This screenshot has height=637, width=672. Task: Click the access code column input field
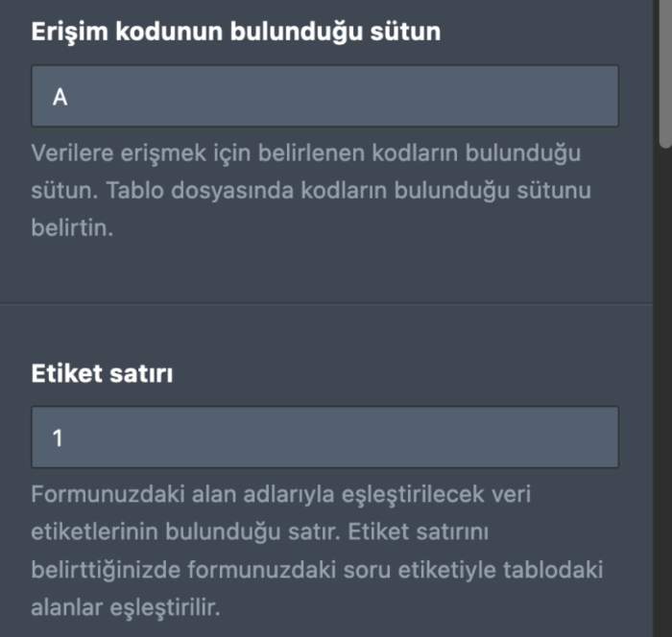click(324, 96)
